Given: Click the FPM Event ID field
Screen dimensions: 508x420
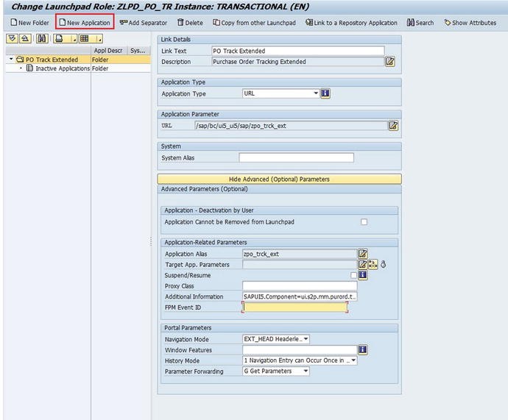Looking at the screenshot, I should [x=294, y=307].
